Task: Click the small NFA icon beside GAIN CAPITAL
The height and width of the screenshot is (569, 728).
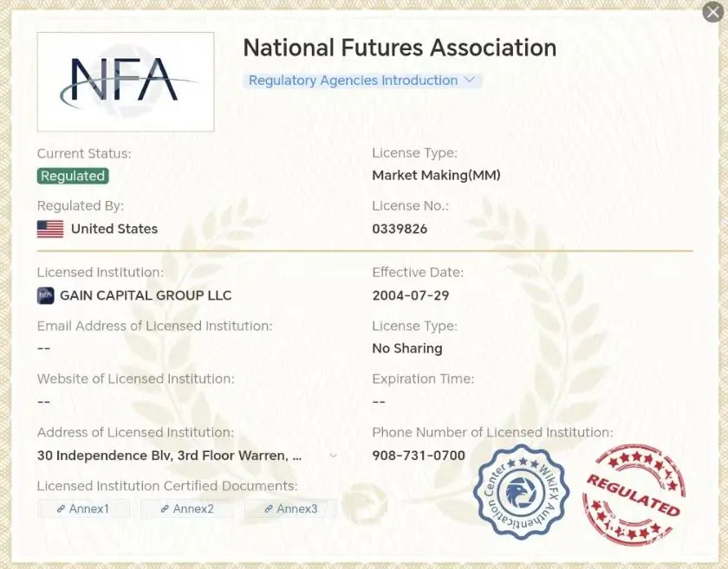Action: pos(45,295)
